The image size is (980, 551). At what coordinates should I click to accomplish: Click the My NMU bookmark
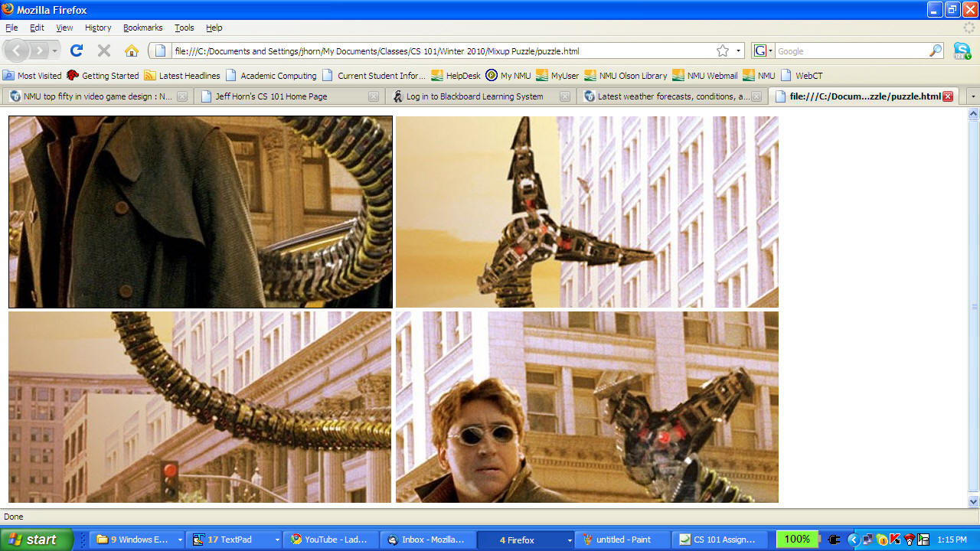tap(508, 76)
